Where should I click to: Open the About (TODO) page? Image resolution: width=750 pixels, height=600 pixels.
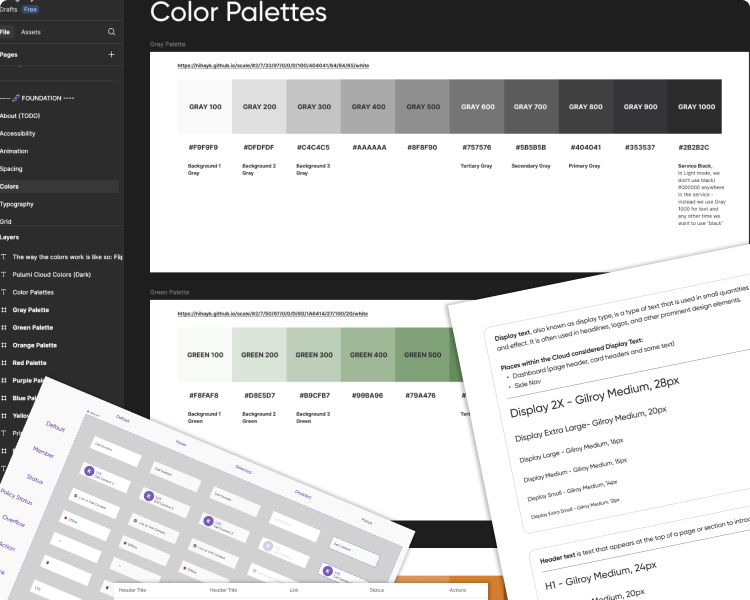pos(20,116)
